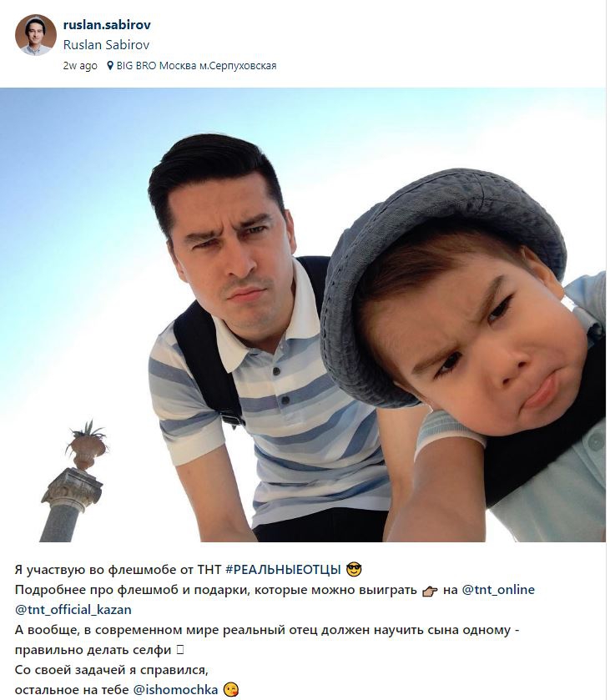Open the @tnt_official_kazan mention
610x700 pixels.
pos(73,610)
